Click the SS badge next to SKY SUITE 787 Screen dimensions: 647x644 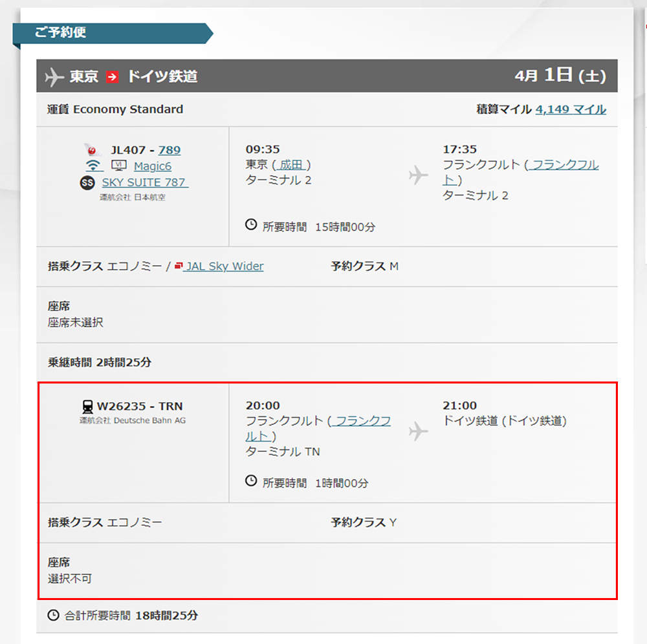pyautogui.click(x=87, y=183)
